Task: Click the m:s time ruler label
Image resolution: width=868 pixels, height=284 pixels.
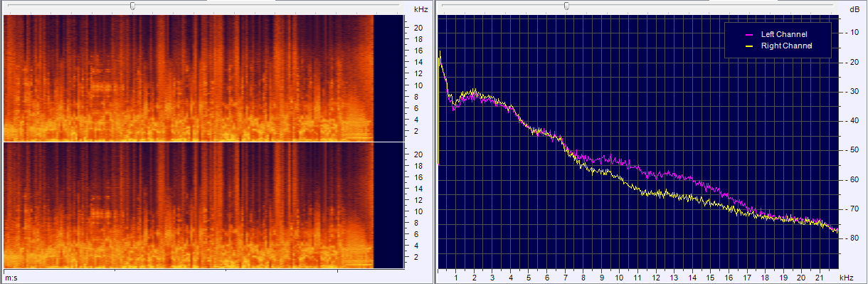Action: coord(11,276)
